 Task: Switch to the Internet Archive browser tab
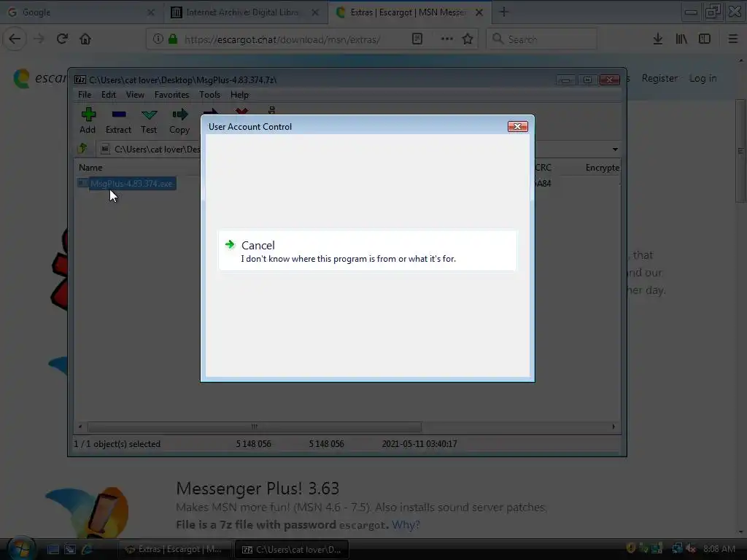tap(246, 12)
